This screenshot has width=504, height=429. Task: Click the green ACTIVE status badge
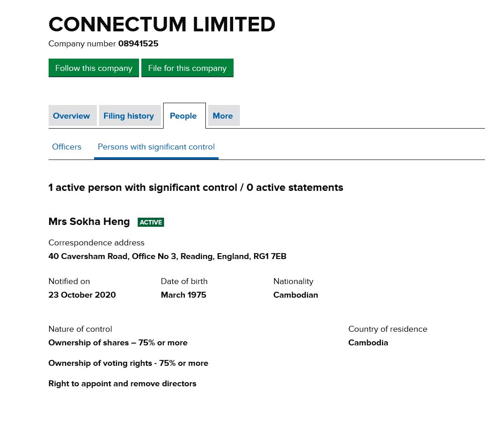(x=150, y=222)
